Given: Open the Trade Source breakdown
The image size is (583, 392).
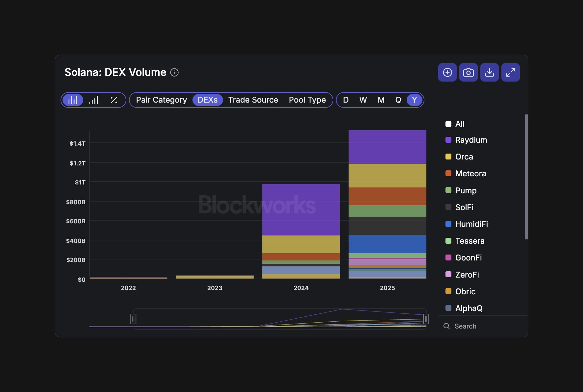Looking at the screenshot, I should (253, 100).
